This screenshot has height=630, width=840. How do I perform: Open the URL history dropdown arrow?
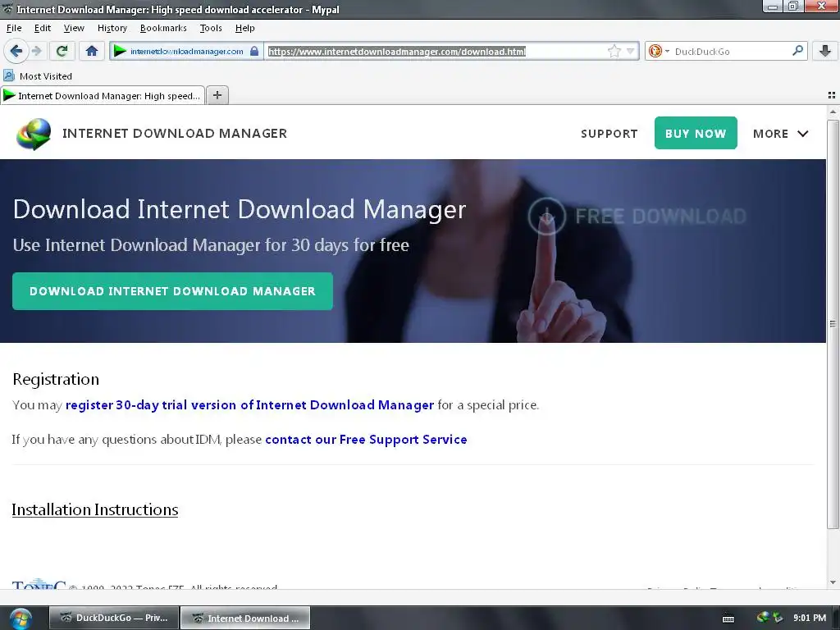(x=631, y=51)
